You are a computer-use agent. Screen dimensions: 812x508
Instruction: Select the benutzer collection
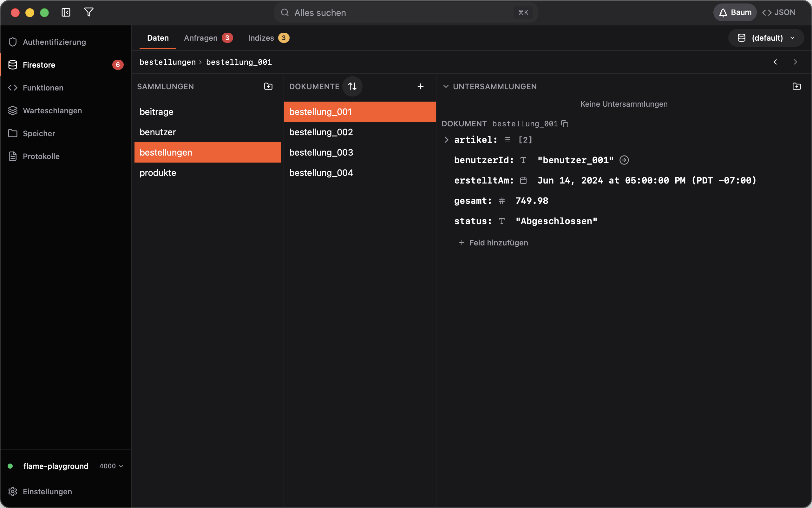click(x=207, y=132)
